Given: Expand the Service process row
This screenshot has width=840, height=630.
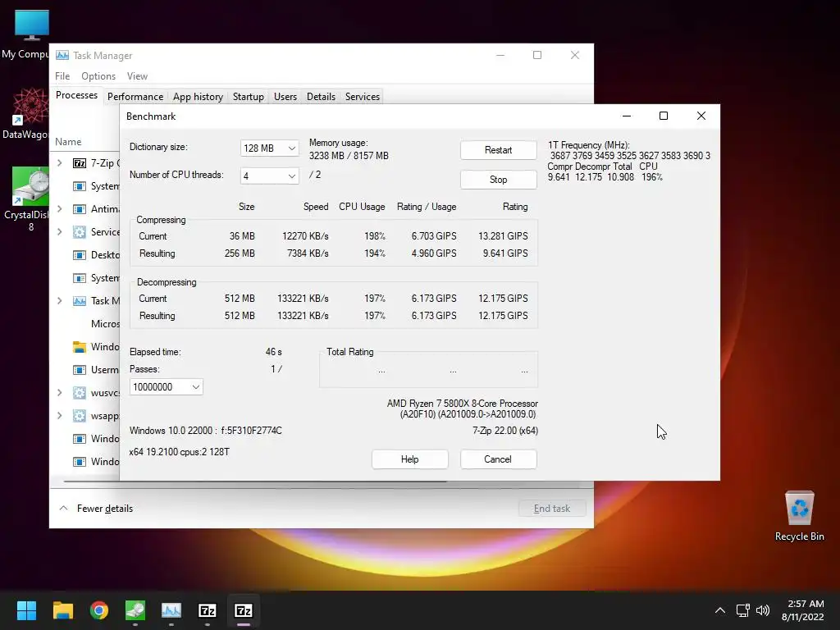Looking at the screenshot, I should [59, 232].
